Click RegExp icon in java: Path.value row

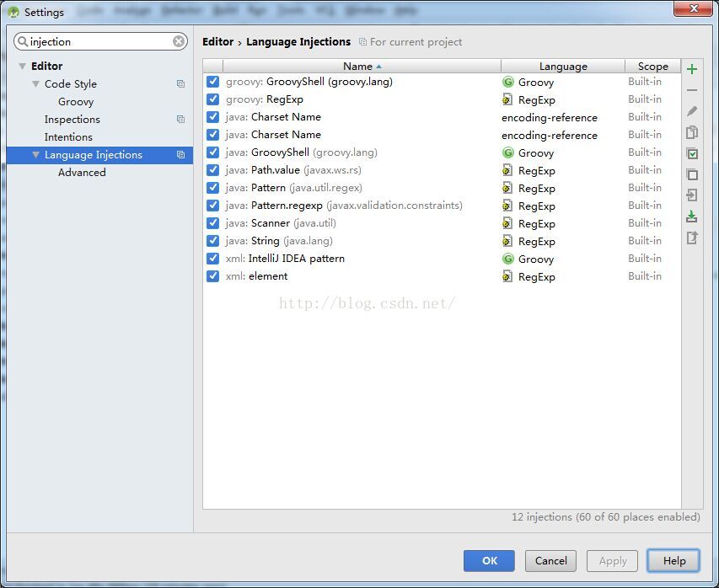(x=507, y=170)
